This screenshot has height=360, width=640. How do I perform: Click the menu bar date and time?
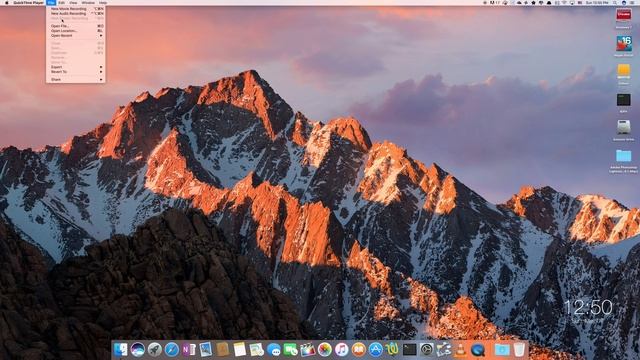[598, 2]
